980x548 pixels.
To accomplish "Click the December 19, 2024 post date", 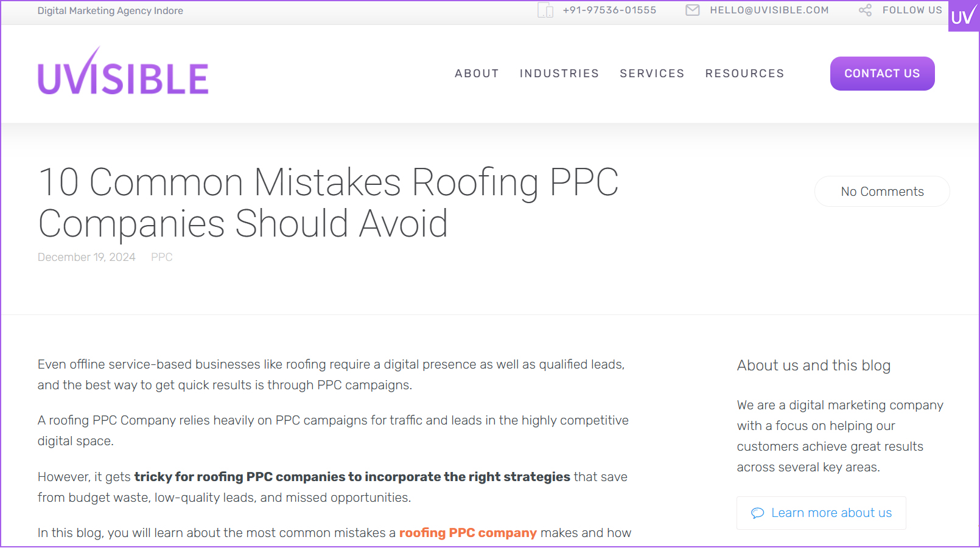I will 86,257.
